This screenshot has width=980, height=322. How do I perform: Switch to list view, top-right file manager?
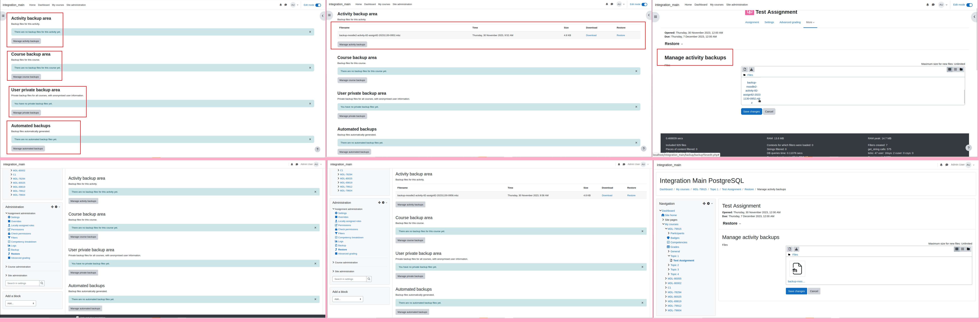point(955,70)
